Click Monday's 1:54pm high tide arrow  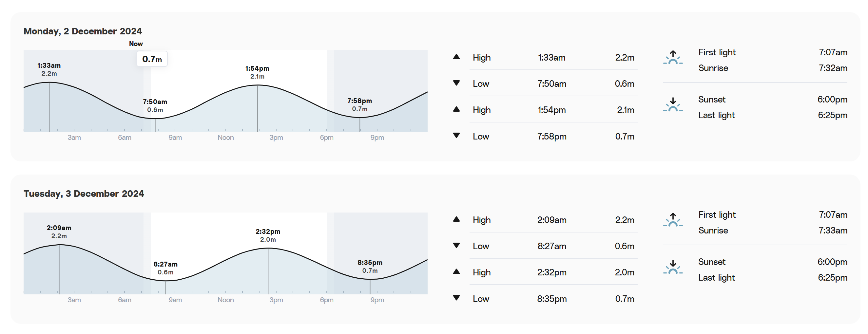[x=456, y=109]
